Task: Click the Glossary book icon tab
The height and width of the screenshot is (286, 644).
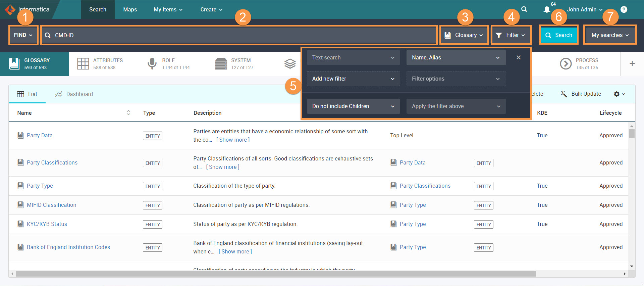Action: coord(35,64)
